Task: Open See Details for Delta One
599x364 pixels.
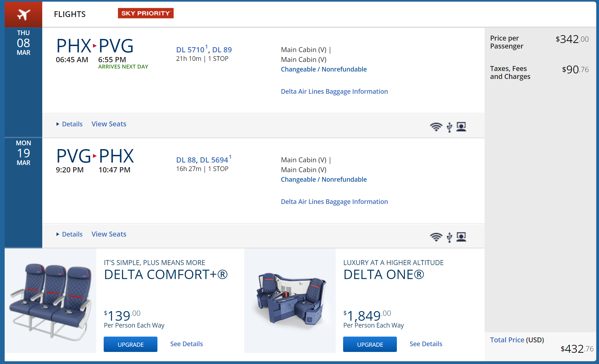Action: click(x=426, y=344)
